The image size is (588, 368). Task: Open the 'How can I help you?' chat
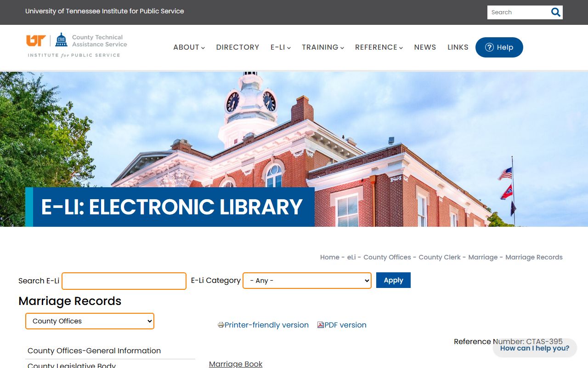pyautogui.click(x=535, y=348)
